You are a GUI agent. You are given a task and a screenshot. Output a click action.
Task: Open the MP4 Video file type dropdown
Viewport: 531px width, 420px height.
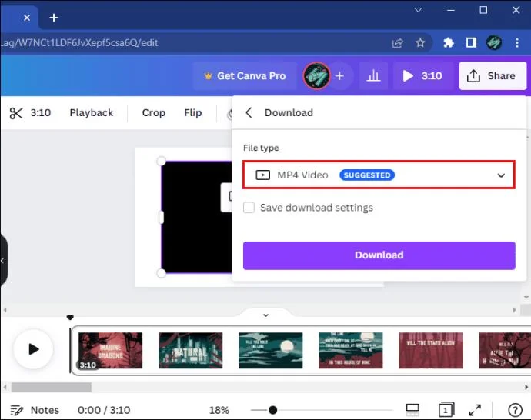coord(379,175)
